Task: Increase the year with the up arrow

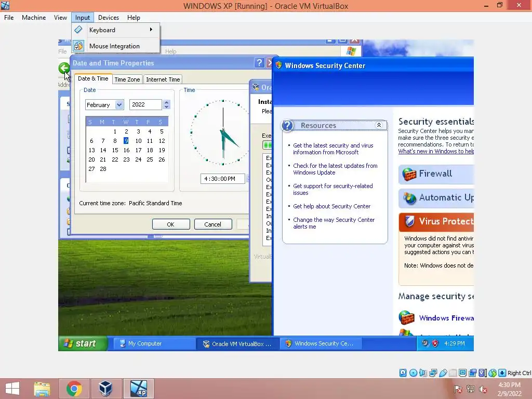Action: 166,102
